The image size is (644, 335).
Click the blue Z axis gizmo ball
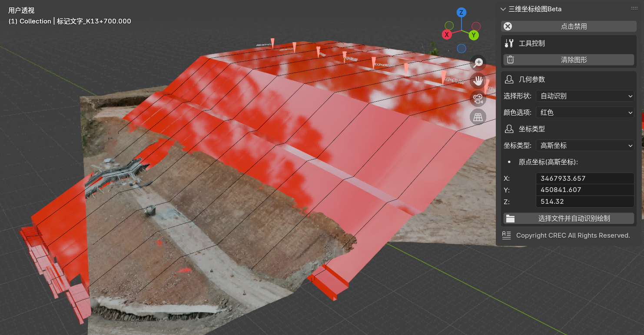(461, 13)
